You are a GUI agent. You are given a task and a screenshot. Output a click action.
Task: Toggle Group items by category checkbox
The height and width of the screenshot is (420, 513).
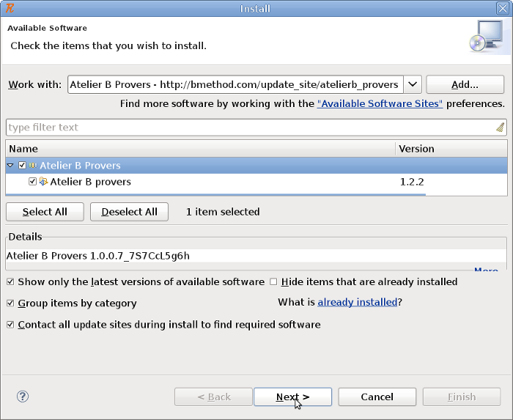point(10,303)
